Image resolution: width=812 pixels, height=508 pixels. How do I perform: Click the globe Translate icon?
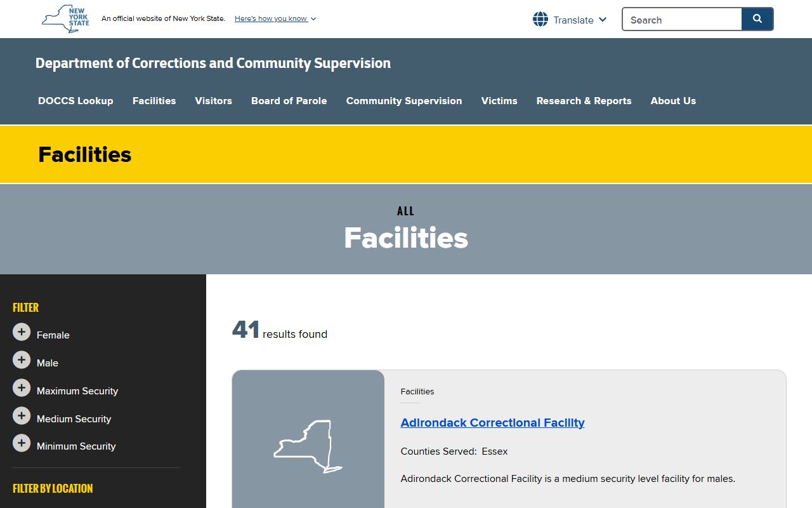coord(540,20)
